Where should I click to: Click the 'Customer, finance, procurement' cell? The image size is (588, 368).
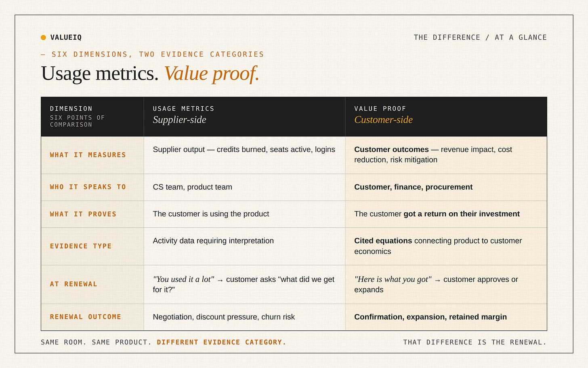click(446, 187)
